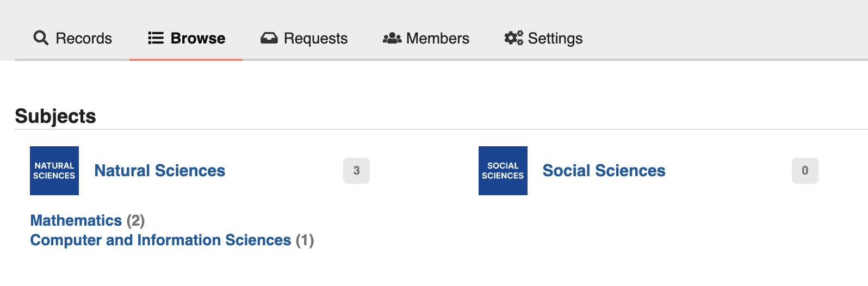Click the Natural Sciences blue square logo
Image resolution: width=868 pixels, height=286 pixels.
point(54,171)
